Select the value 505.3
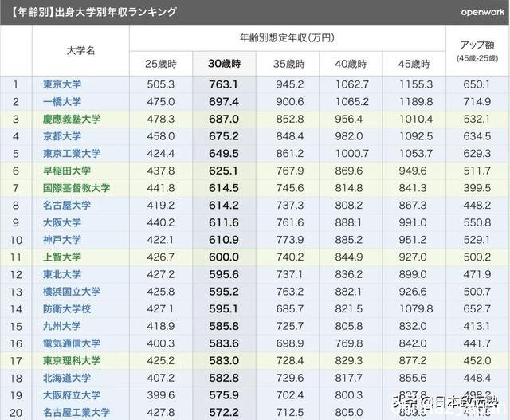The width and height of the screenshot is (510, 420). pos(160,84)
